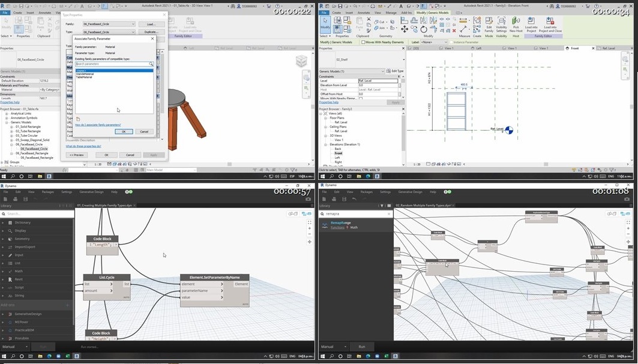Toggle Moves With Nearby Elements in top-right Revit options bar

pos(363,42)
